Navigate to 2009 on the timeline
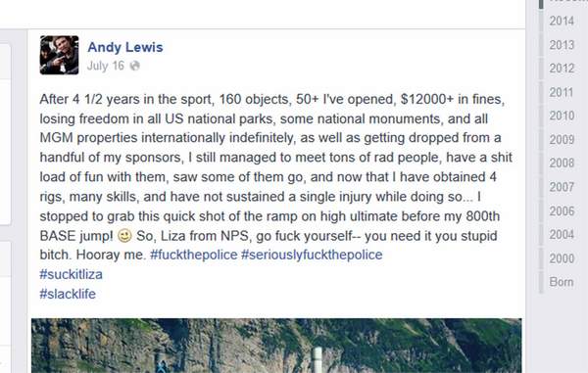588x373 pixels. click(562, 140)
